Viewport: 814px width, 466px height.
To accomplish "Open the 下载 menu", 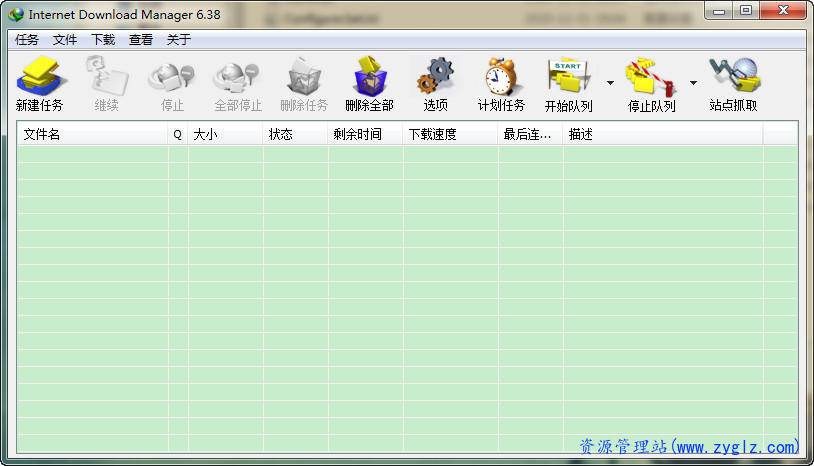I will [103, 39].
